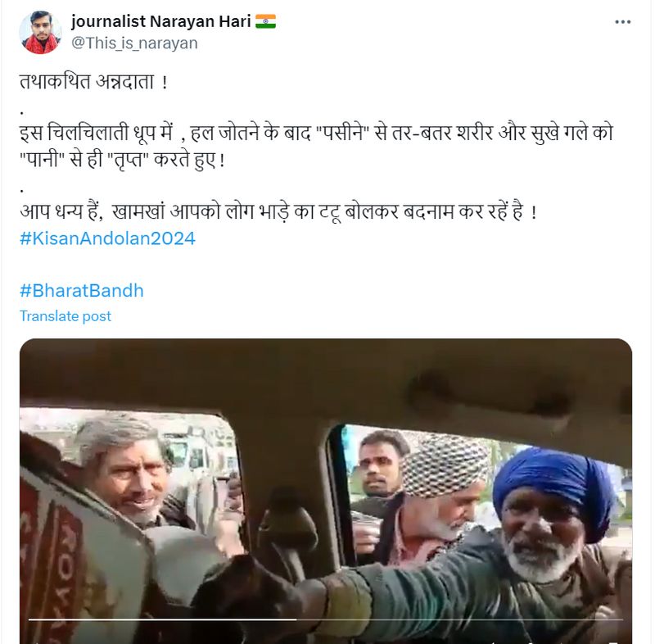Viewport: 655px width, 644px height.
Task: Click the line beginning इस चिलचिलाती धूप में
Action: (x=316, y=133)
